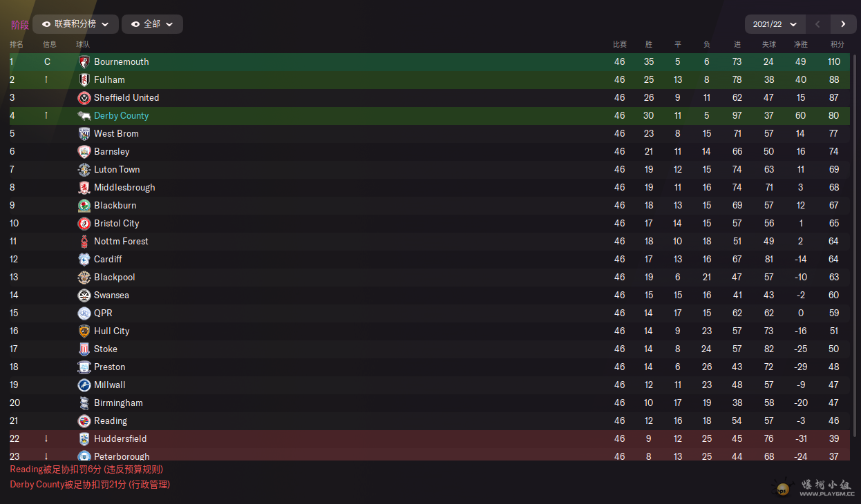Click the Bournemouth club crest icon
The width and height of the screenshot is (861, 504).
[x=84, y=61]
